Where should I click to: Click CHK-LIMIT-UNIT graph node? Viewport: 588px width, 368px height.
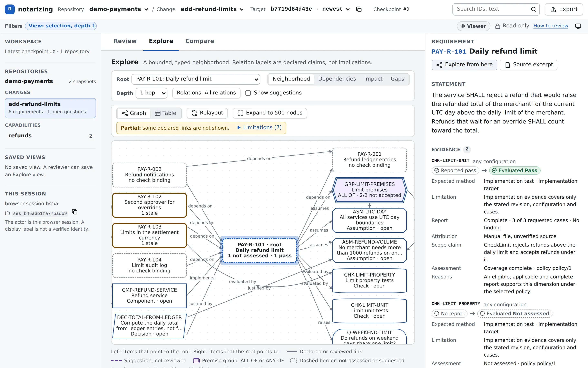[x=369, y=311]
